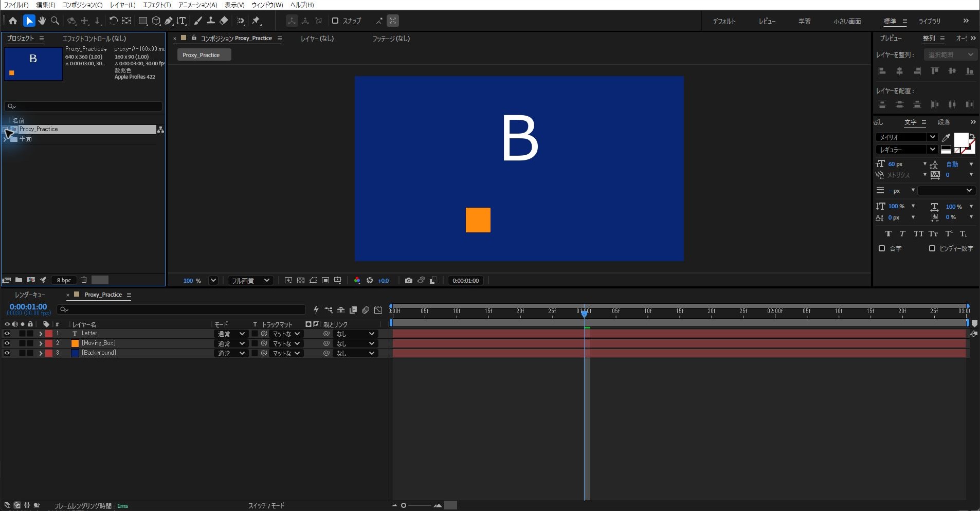Screen dimensions: 980x511
Task: Select the Rotation tool
Action: click(x=113, y=21)
